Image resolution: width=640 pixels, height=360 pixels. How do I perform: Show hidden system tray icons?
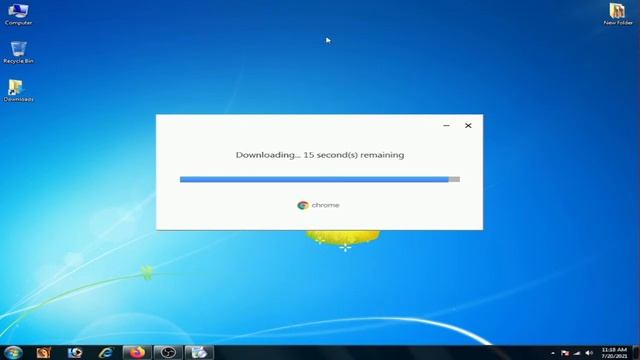pyautogui.click(x=553, y=353)
